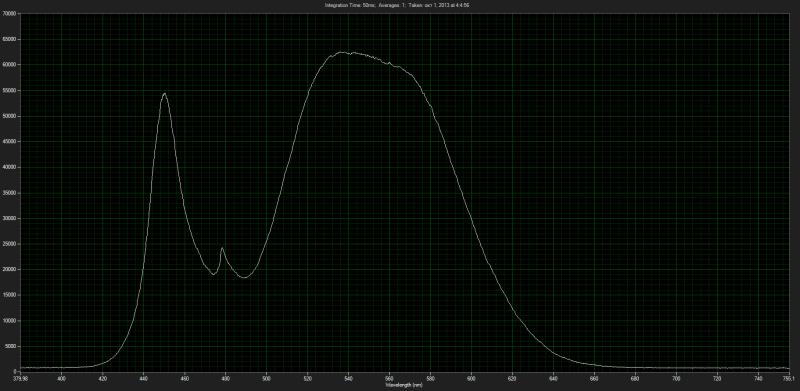Viewport: 800px width, 391px height.
Task: Select the 5000 y-axis tick label
Action: click(x=11, y=346)
